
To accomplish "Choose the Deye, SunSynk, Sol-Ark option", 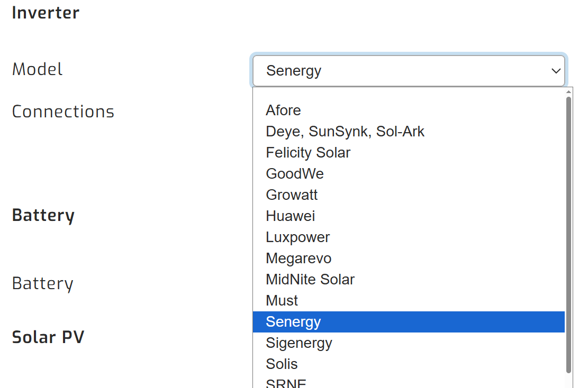I will [345, 132].
